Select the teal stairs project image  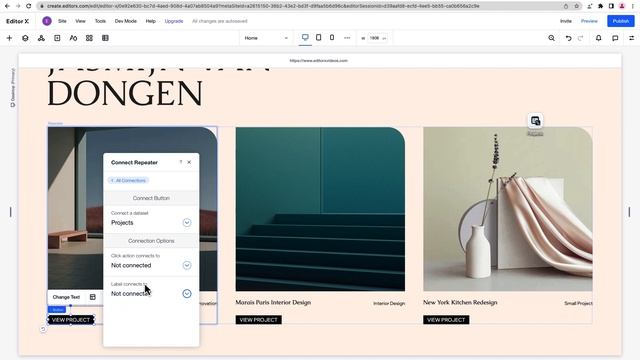[x=320, y=209]
